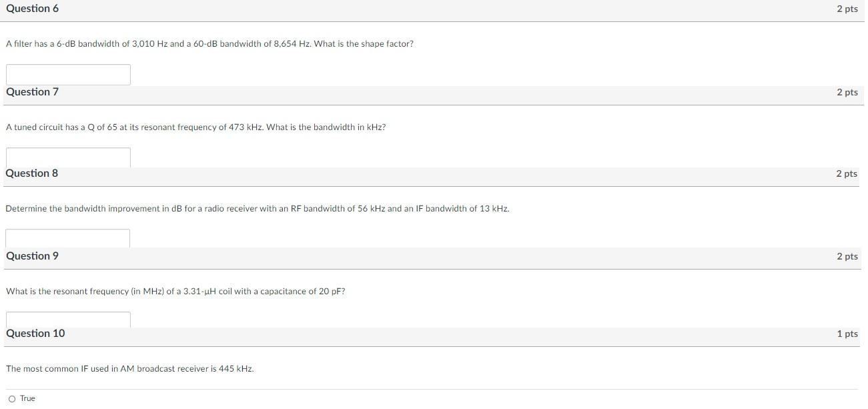Click the 2 pts label on Question 8
868x409 pixels.
[847, 173]
